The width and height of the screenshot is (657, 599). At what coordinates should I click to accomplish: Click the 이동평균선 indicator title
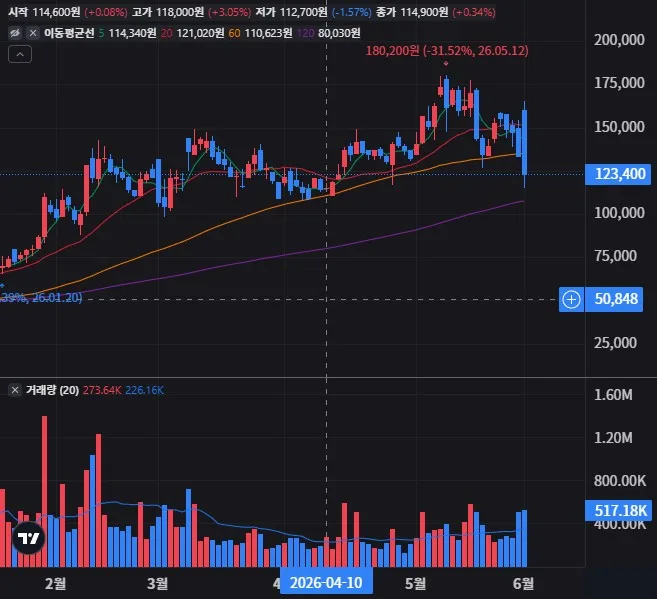pyautogui.click(x=69, y=33)
